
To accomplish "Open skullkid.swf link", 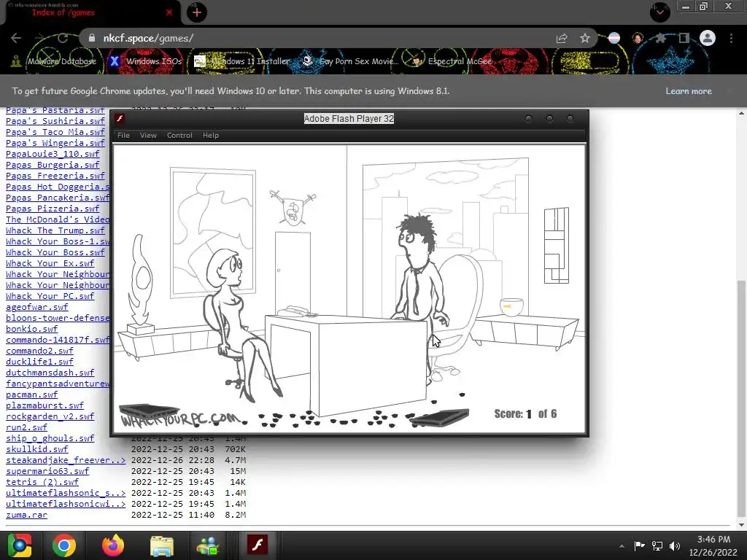I will coord(36,449).
